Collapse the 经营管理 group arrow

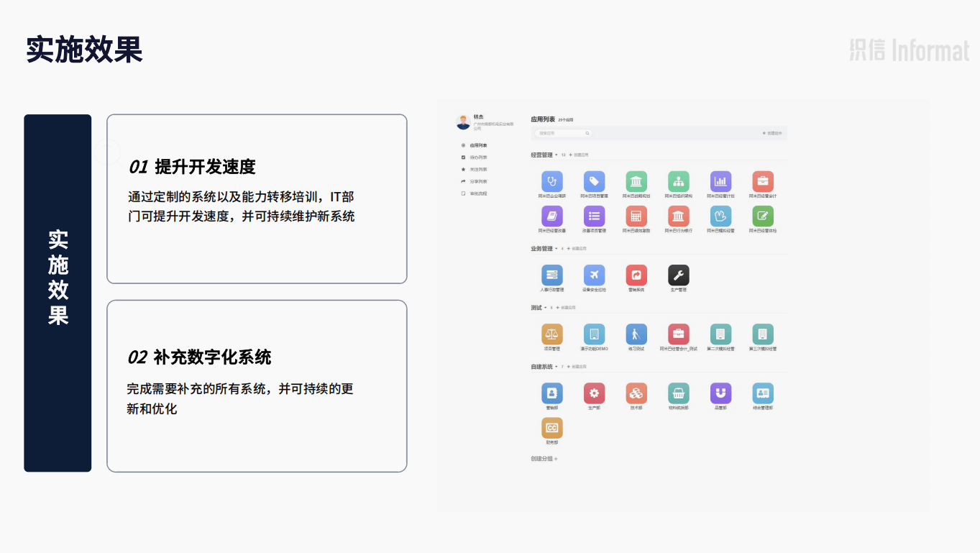click(x=557, y=155)
